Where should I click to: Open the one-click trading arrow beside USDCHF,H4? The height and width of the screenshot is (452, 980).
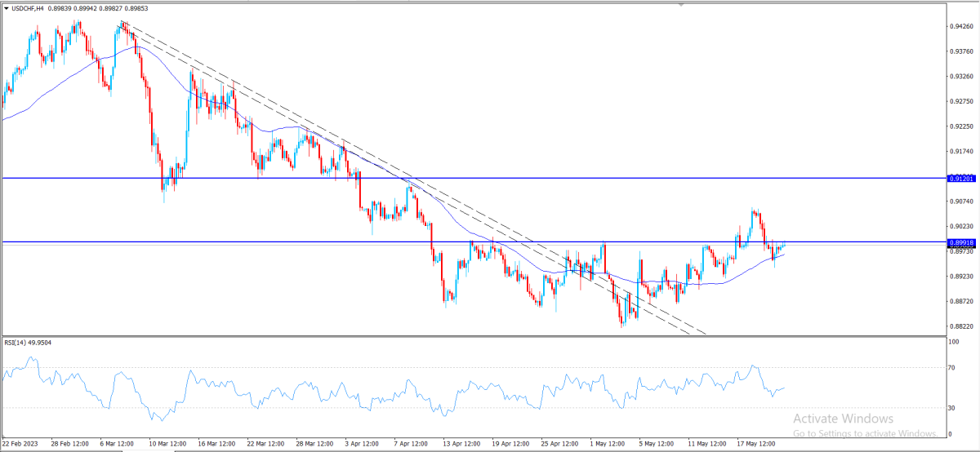(7, 7)
